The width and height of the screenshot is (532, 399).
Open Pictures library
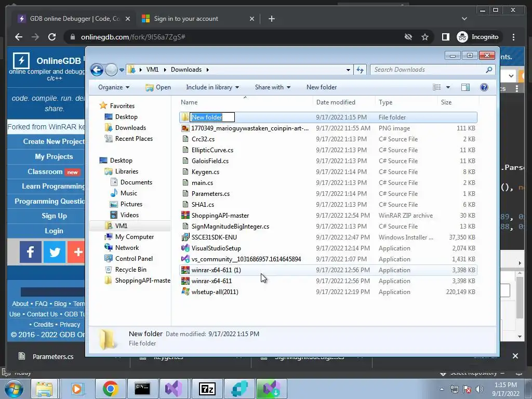coord(126,204)
